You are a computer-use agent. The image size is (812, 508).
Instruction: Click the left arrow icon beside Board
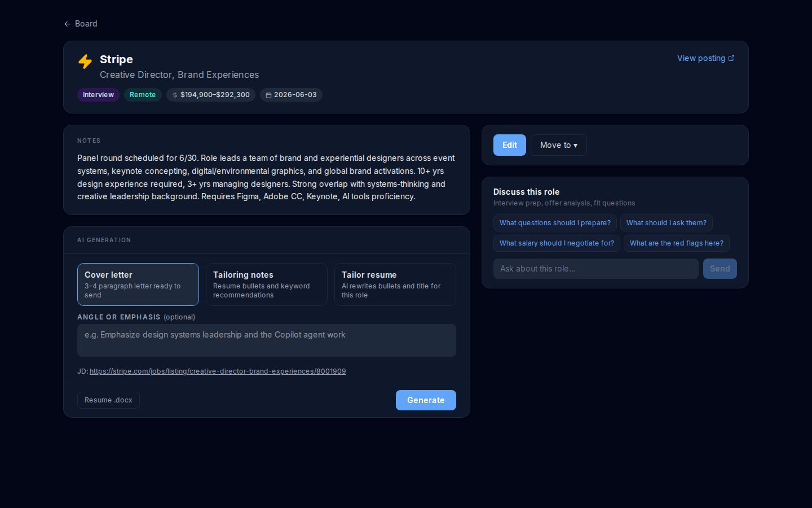[x=67, y=24]
